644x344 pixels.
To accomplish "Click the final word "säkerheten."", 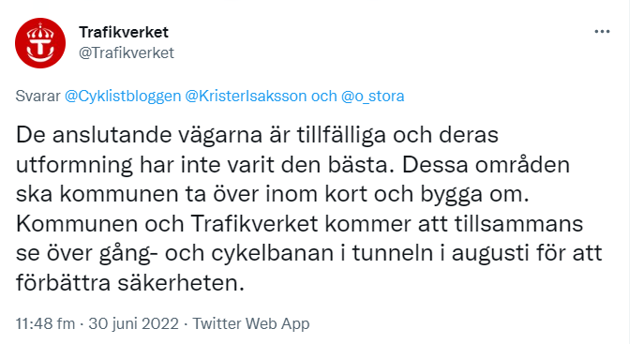I will point(181,283).
